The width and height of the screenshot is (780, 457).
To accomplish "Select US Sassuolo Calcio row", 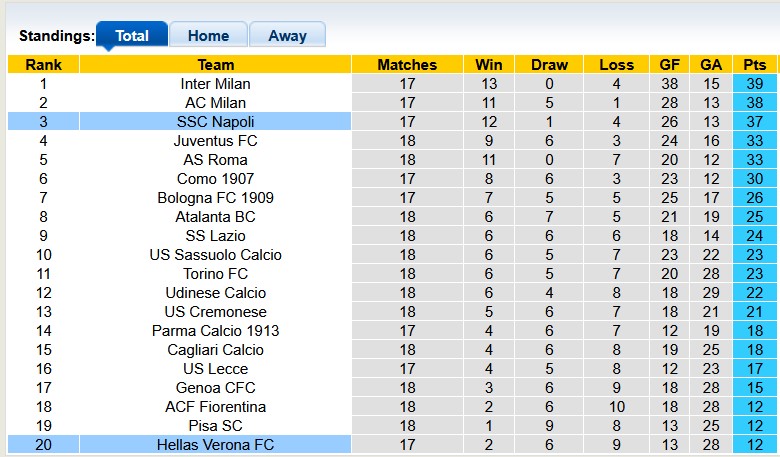I will tap(216, 255).
